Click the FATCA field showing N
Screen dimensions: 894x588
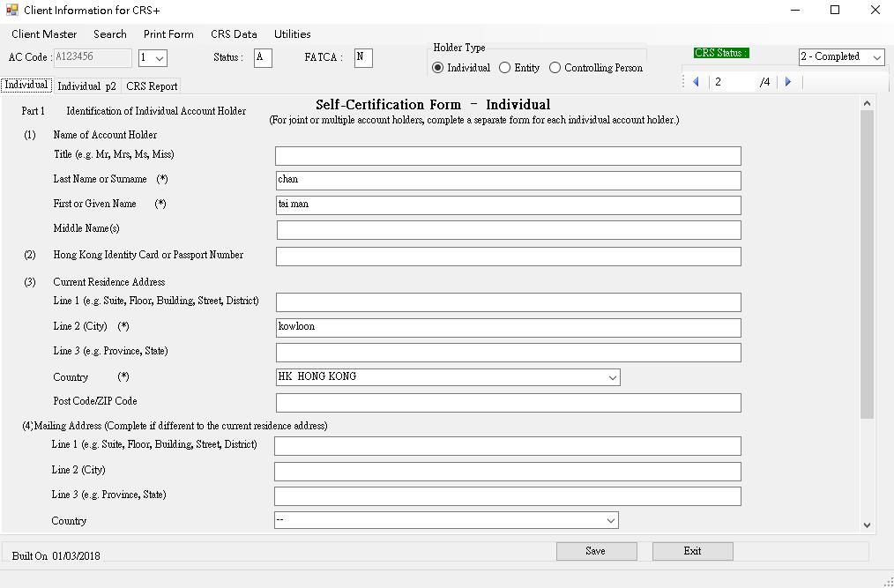click(363, 57)
